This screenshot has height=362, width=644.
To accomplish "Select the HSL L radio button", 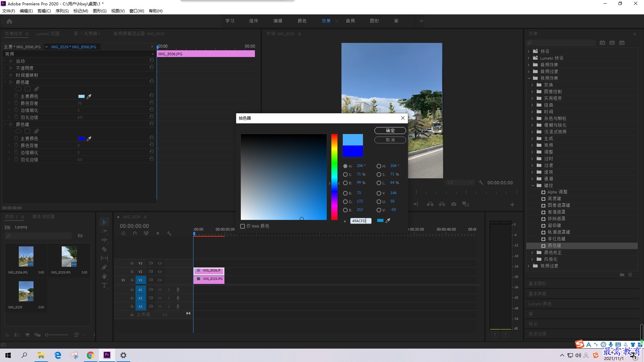I will coord(379,183).
